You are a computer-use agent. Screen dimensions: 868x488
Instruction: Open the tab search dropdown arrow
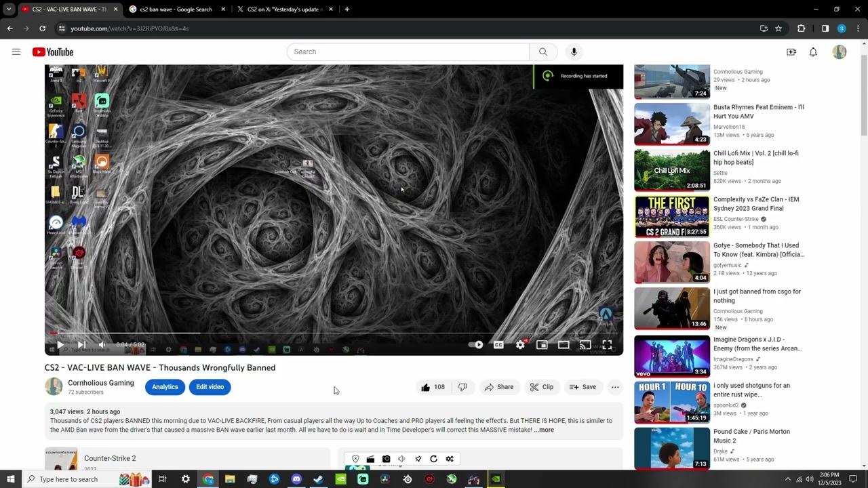pyautogui.click(x=9, y=9)
